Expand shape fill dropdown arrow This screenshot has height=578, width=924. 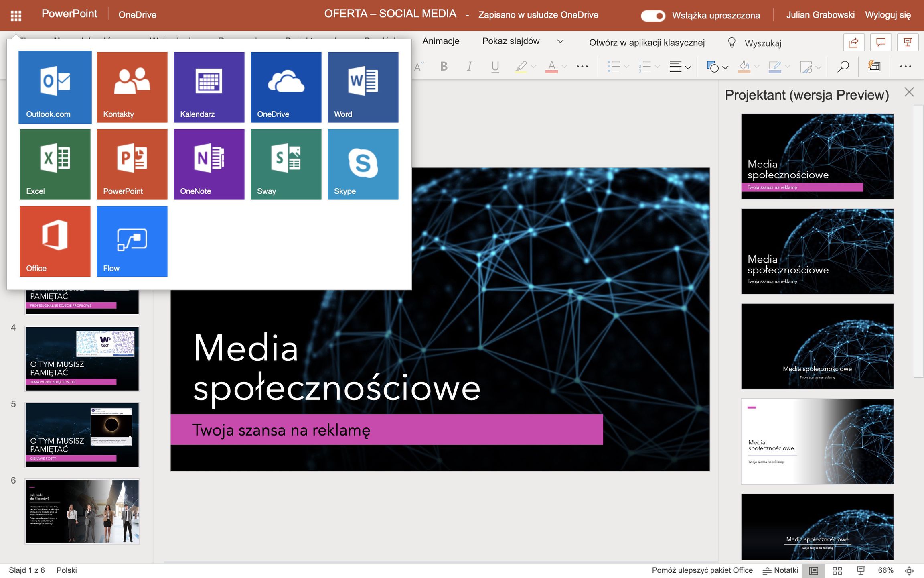(x=757, y=67)
